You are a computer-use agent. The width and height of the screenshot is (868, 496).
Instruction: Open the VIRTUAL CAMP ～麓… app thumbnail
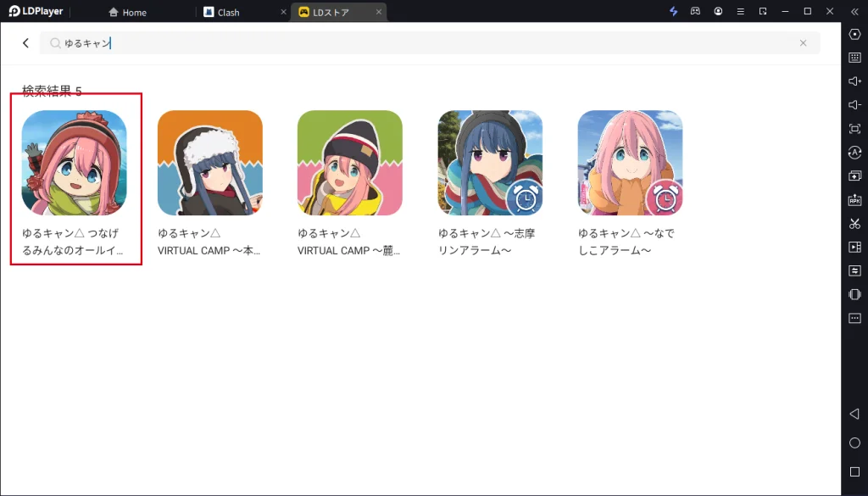coord(350,163)
